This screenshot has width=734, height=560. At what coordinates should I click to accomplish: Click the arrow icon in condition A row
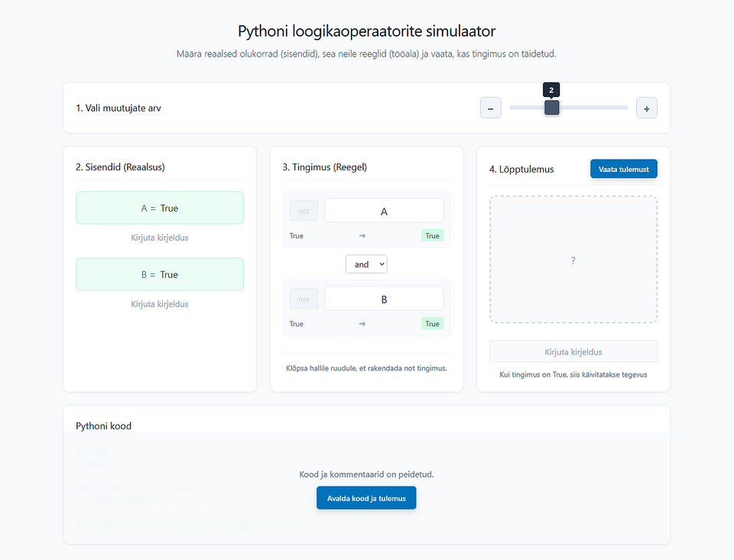pyautogui.click(x=362, y=236)
